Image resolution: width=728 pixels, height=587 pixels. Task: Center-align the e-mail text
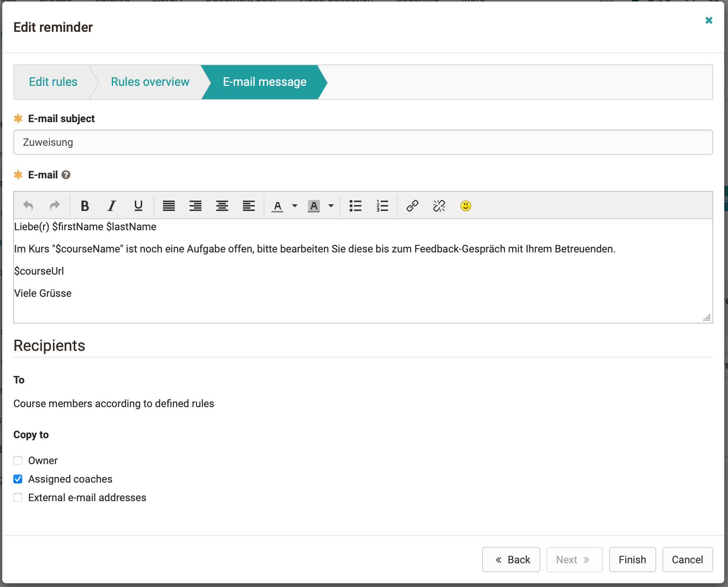(222, 206)
